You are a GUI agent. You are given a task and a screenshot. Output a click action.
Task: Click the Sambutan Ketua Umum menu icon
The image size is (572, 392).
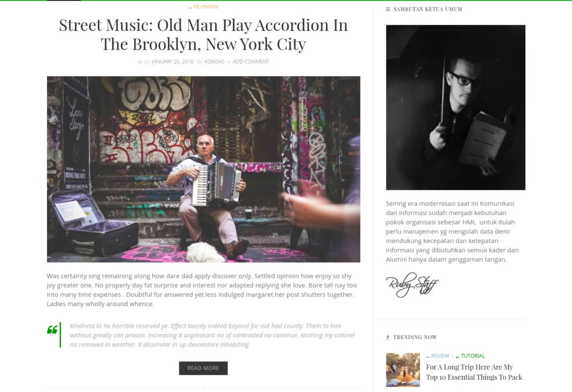[388, 9]
